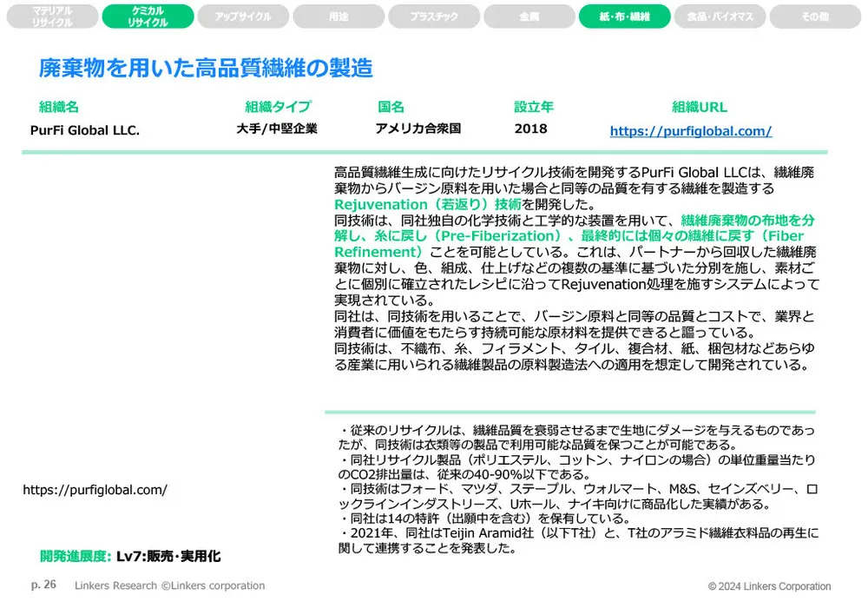Select the ケミカルリサイクル category tab
The image size is (868, 601).
click(148, 16)
